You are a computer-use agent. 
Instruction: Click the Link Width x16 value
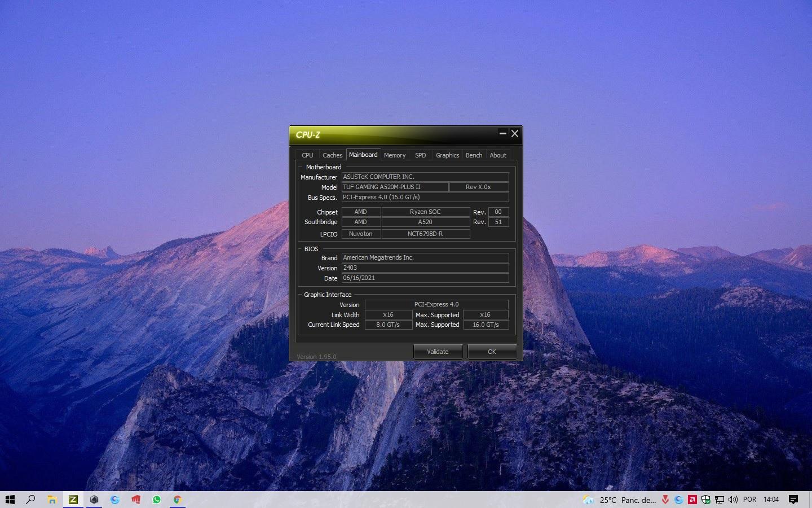click(389, 315)
